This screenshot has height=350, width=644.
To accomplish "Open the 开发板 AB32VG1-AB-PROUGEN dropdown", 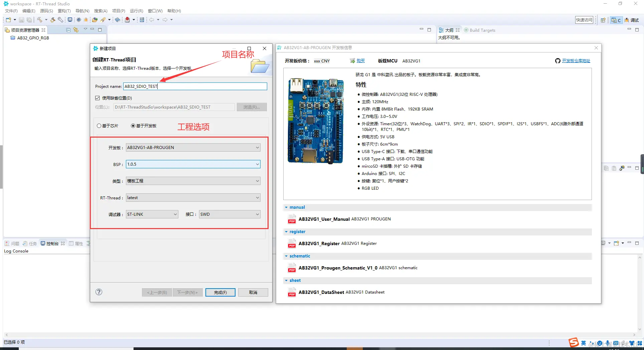I will click(x=193, y=148).
